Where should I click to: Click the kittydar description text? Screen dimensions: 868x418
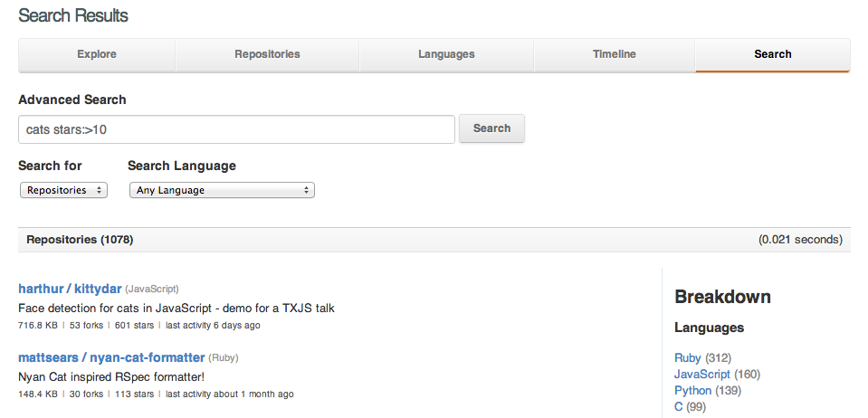[x=176, y=308]
